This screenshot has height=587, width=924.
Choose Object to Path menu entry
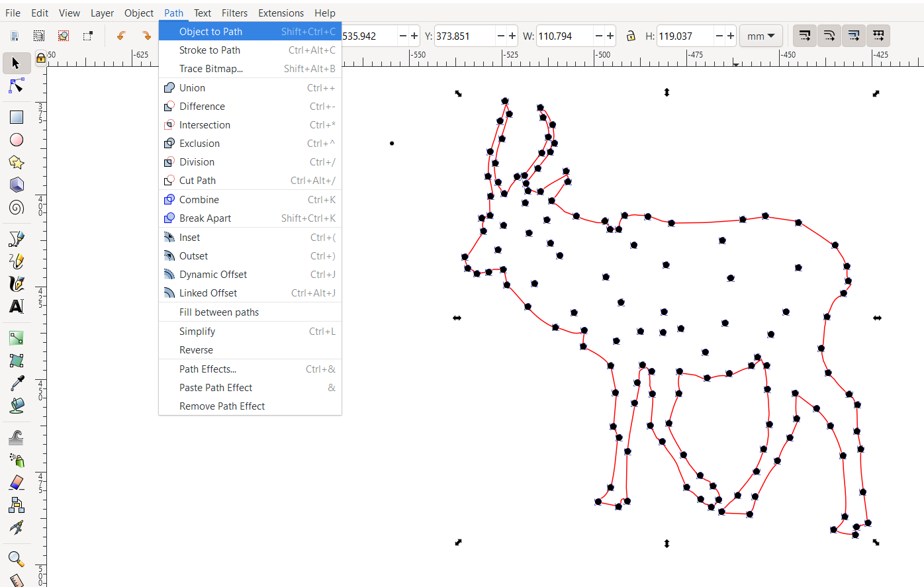250,31
